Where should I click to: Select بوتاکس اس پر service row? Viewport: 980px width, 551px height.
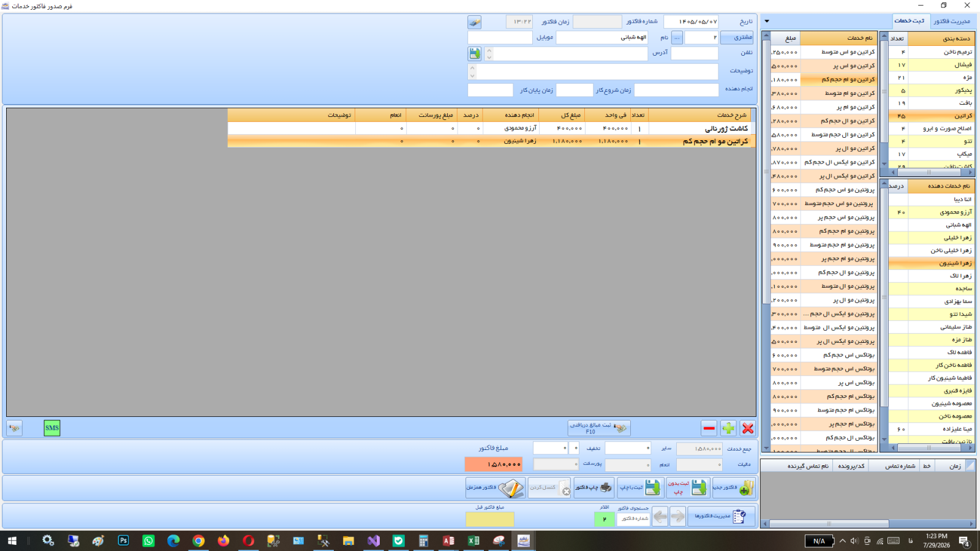point(824,383)
